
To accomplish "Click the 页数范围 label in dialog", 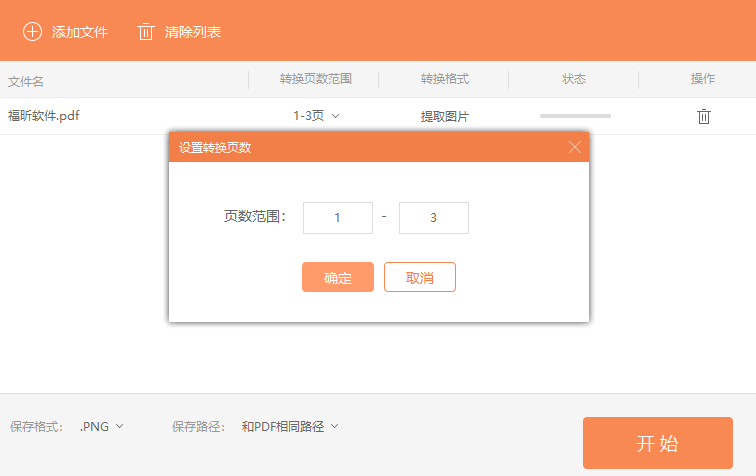I will 255,217.
